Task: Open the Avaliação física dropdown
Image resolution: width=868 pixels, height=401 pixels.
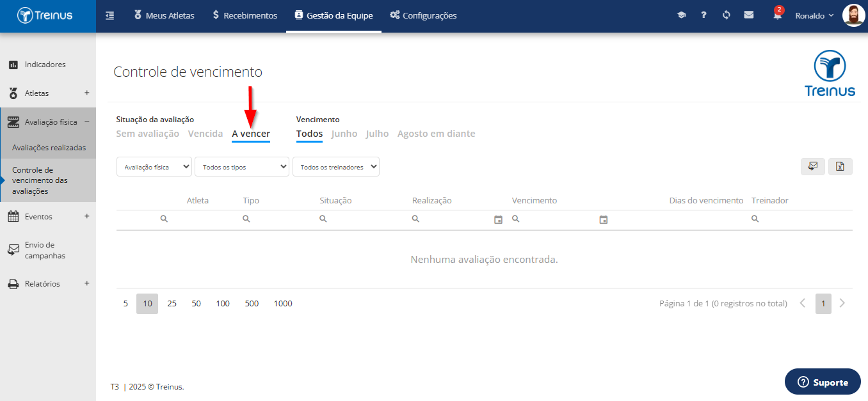Action: pos(154,167)
